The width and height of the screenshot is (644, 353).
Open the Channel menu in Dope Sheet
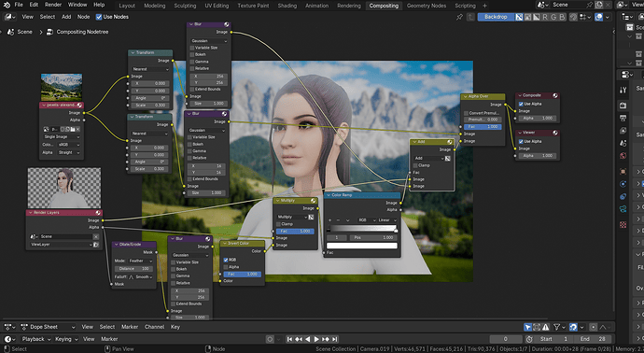pyautogui.click(x=154, y=327)
